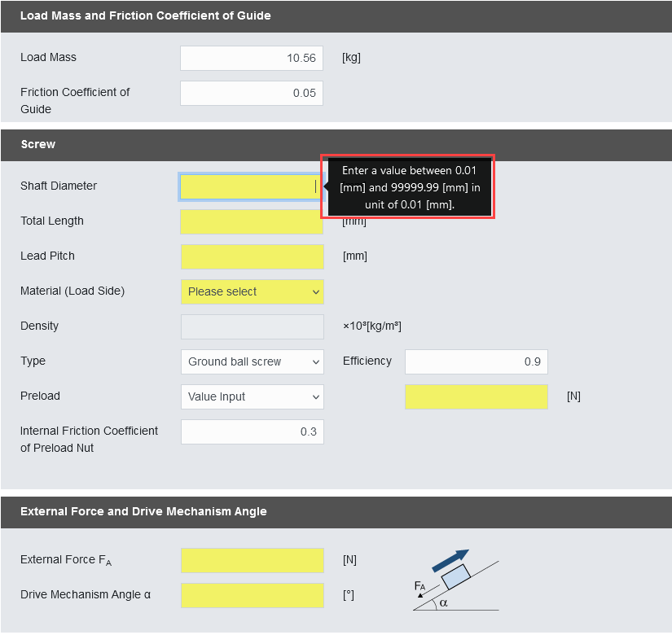Click the Preload value field in N

pyautogui.click(x=477, y=396)
